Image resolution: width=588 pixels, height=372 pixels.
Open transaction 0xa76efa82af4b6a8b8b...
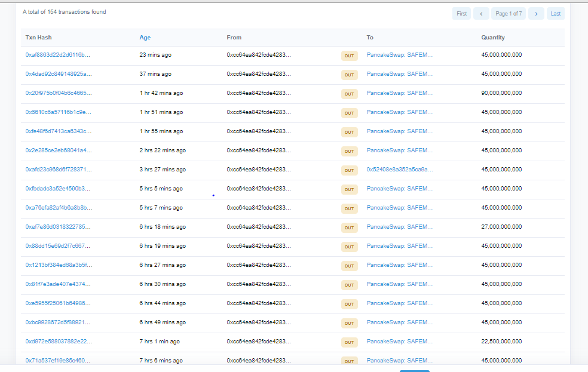click(x=59, y=208)
